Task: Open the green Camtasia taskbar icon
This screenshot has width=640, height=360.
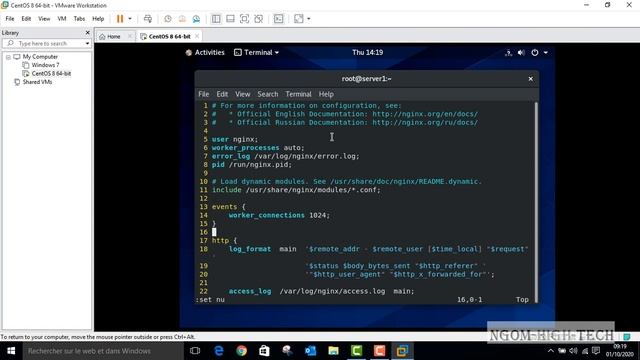Action: click(356, 351)
